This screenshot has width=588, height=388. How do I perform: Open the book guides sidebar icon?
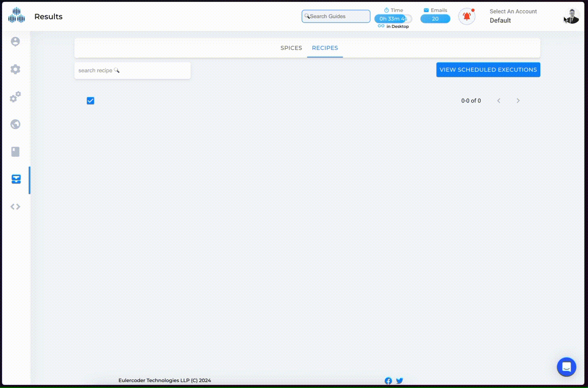click(15, 152)
